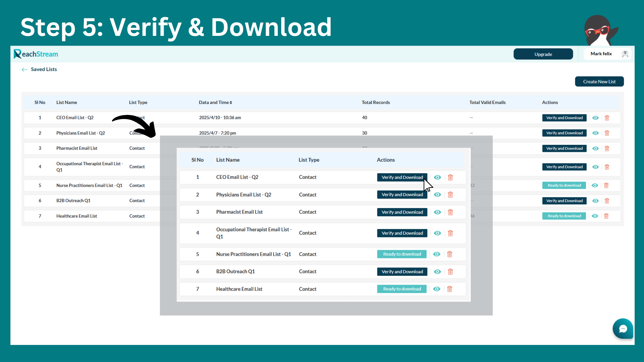Sort by Data and Time column arrows
Viewport: 644px width, 362px height.
[231, 103]
